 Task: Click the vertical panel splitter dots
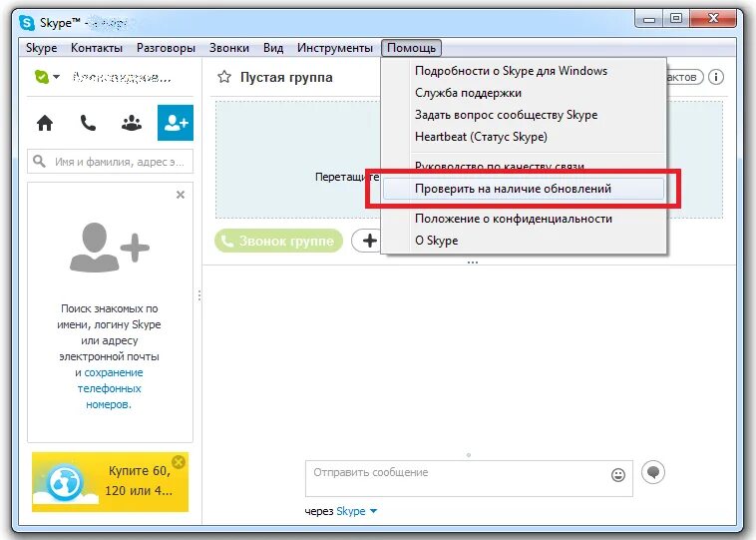pyautogui.click(x=199, y=295)
